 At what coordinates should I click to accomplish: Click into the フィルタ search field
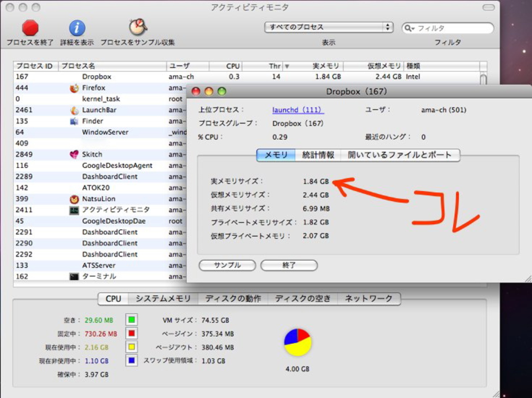[x=452, y=28]
